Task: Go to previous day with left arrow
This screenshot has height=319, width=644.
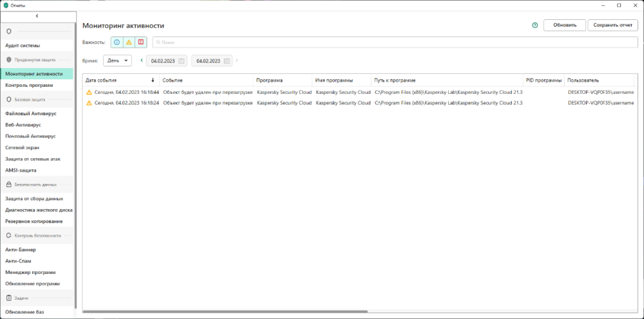Action: (x=142, y=60)
